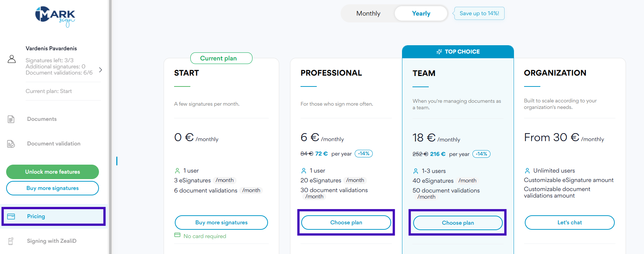Switch billing to Monthly

point(368,13)
